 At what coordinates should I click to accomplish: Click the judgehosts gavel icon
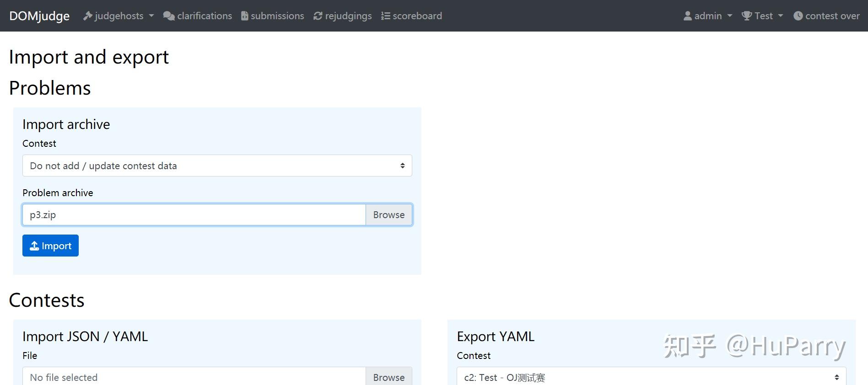[x=88, y=16]
